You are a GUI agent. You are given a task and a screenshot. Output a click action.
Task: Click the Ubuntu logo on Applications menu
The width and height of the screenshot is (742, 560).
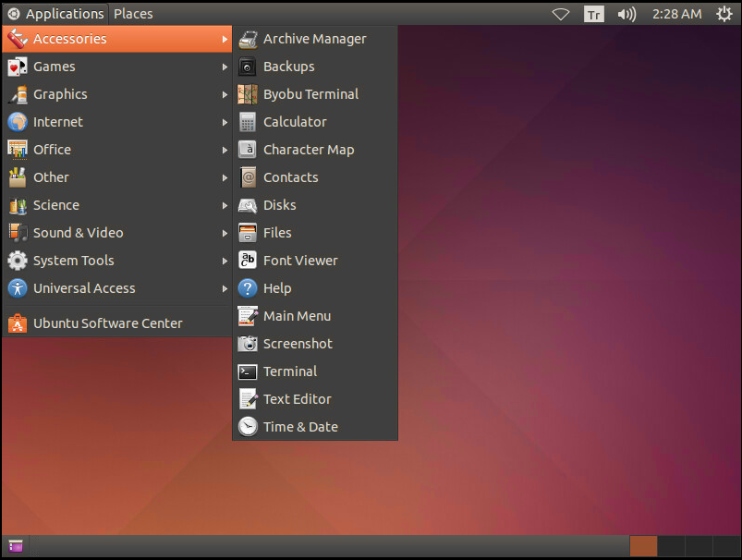[14, 14]
